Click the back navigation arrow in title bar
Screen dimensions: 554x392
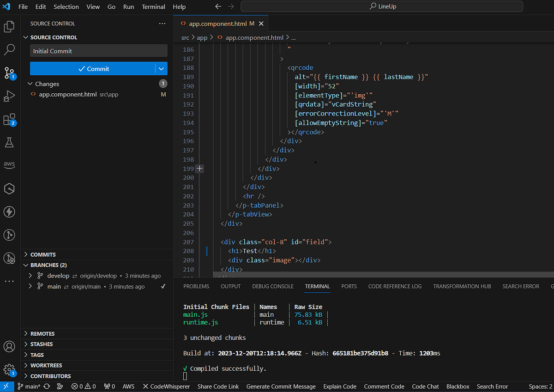pos(217,6)
